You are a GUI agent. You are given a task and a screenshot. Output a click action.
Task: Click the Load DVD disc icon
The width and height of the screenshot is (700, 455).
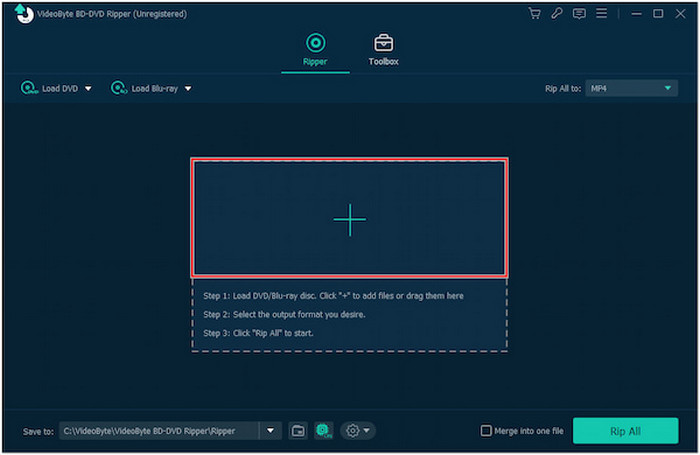(x=28, y=88)
